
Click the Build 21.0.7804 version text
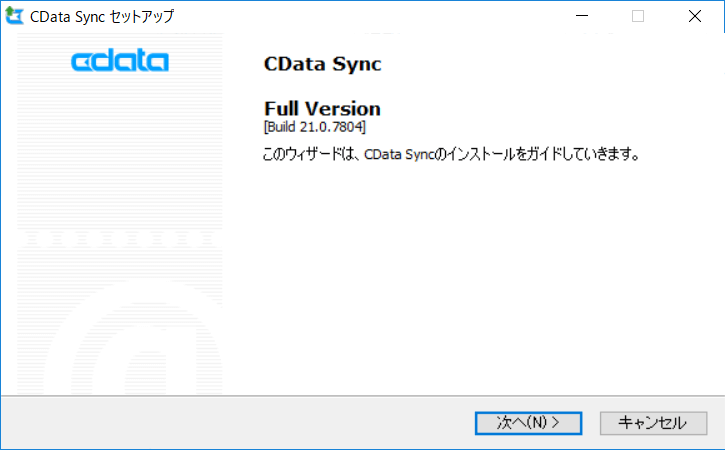[315, 128]
